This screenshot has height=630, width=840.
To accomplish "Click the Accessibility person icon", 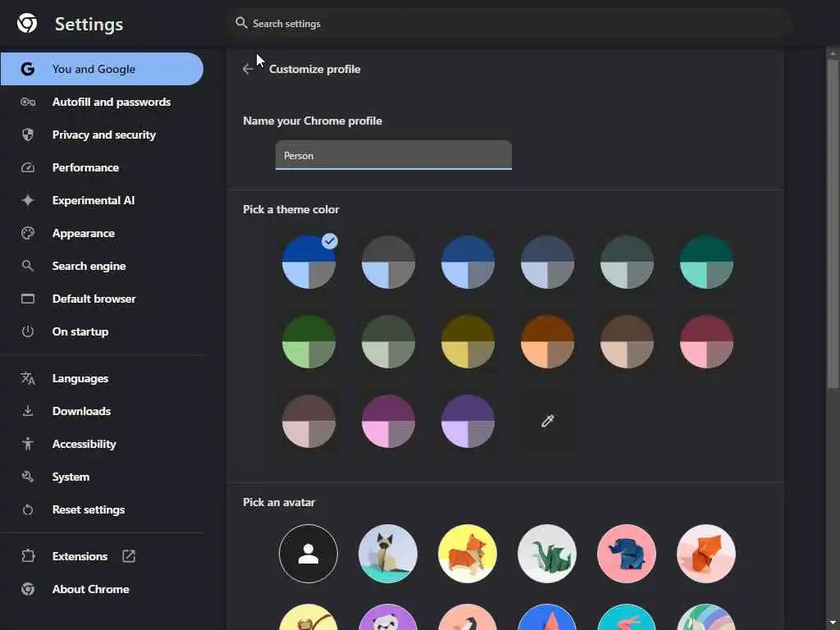I will click(28, 444).
